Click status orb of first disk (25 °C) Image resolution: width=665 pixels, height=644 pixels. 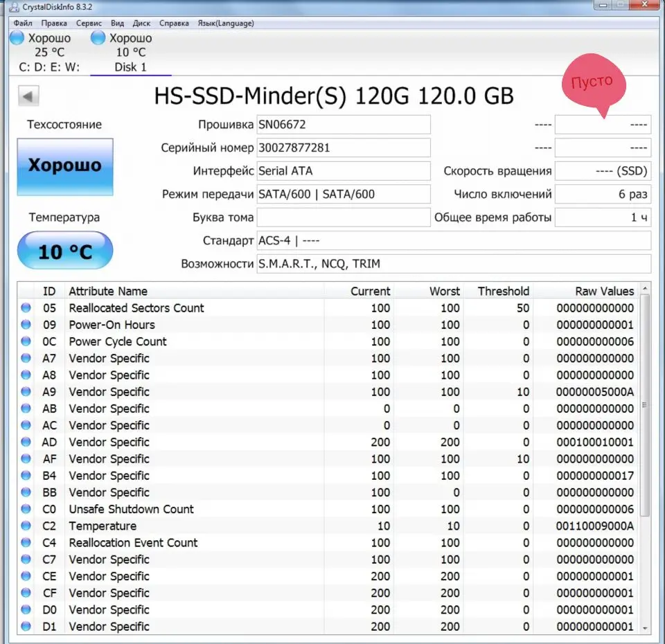[x=17, y=37]
